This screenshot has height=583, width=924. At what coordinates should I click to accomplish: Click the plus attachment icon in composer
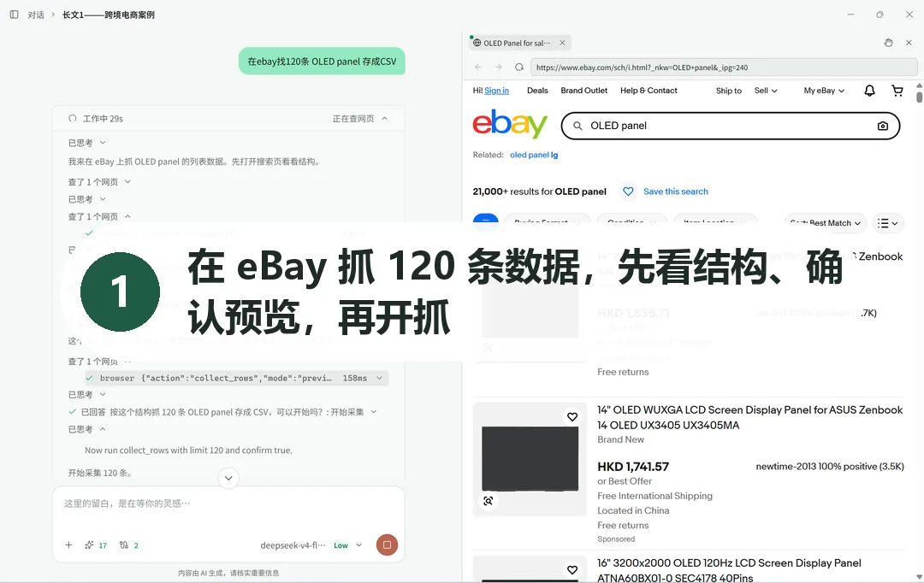coord(68,545)
